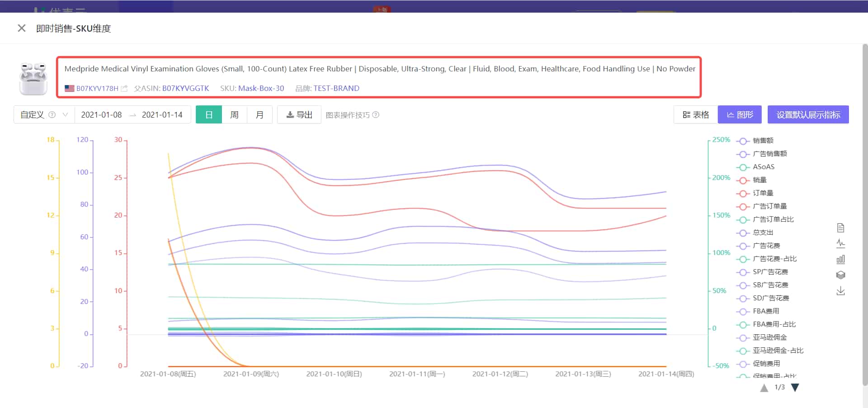Toggle the stacked layers chart icon
The width and height of the screenshot is (868, 408).
pyautogui.click(x=840, y=275)
